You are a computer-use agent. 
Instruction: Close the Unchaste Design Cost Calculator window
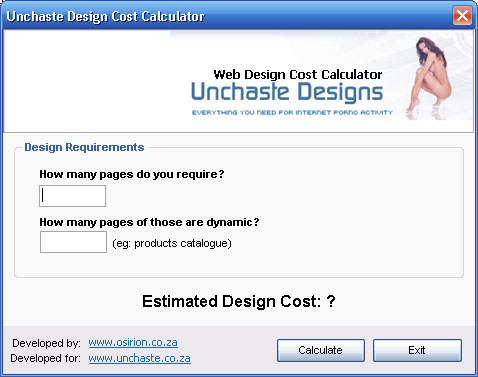[462, 15]
